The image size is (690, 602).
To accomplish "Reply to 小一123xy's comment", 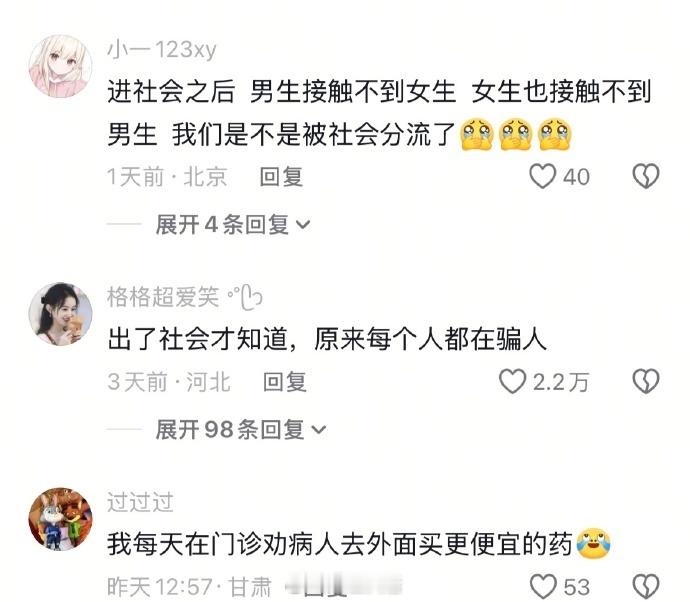I will coord(281,177).
